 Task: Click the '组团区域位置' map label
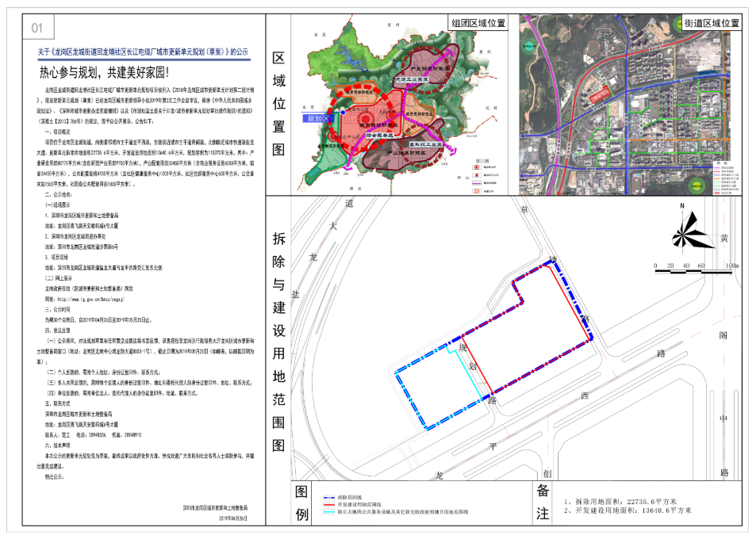(x=478, y=23)
